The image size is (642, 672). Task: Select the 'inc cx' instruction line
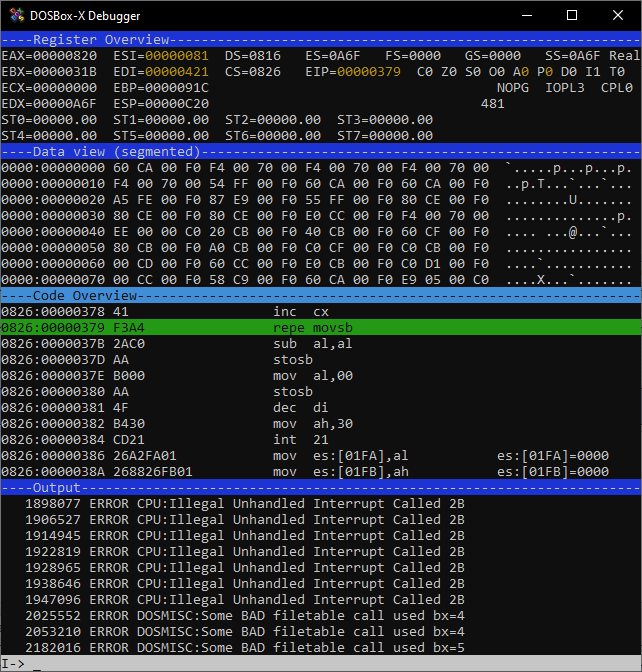coord(321,312)
